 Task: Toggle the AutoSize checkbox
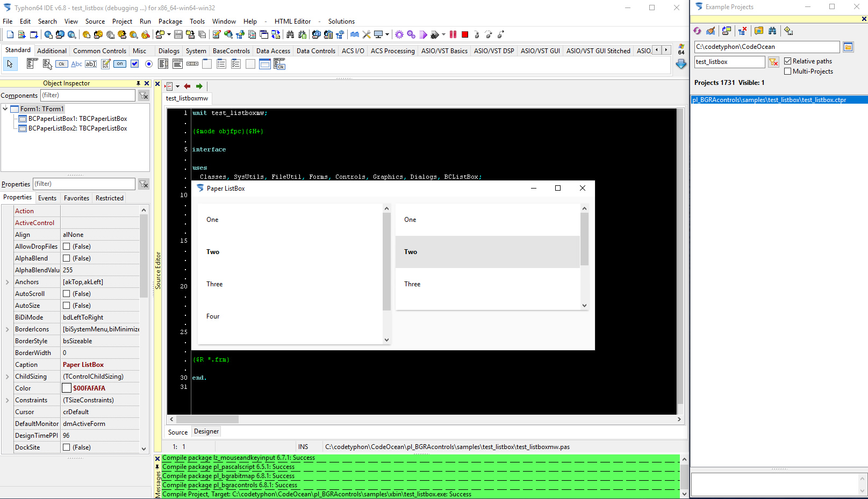point(67,306)
